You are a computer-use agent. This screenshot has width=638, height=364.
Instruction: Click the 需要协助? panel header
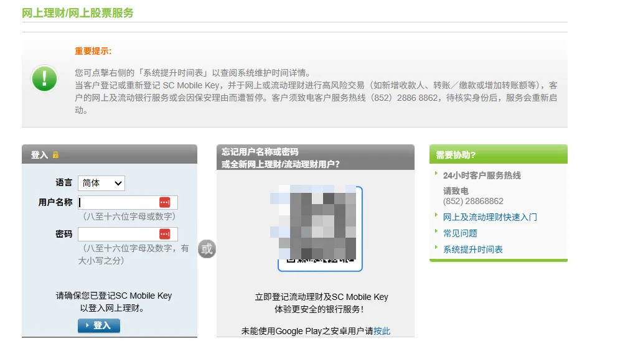point(499,154)
